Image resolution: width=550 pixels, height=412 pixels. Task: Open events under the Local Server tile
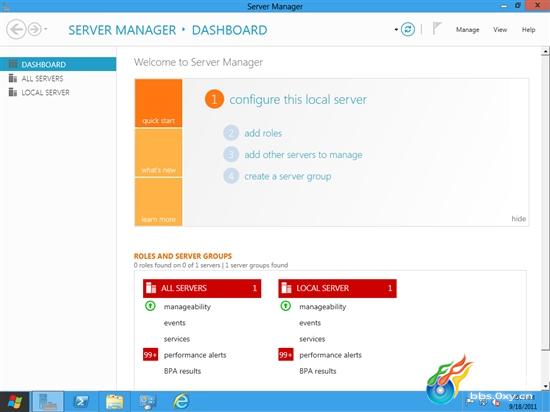point(310,323)
